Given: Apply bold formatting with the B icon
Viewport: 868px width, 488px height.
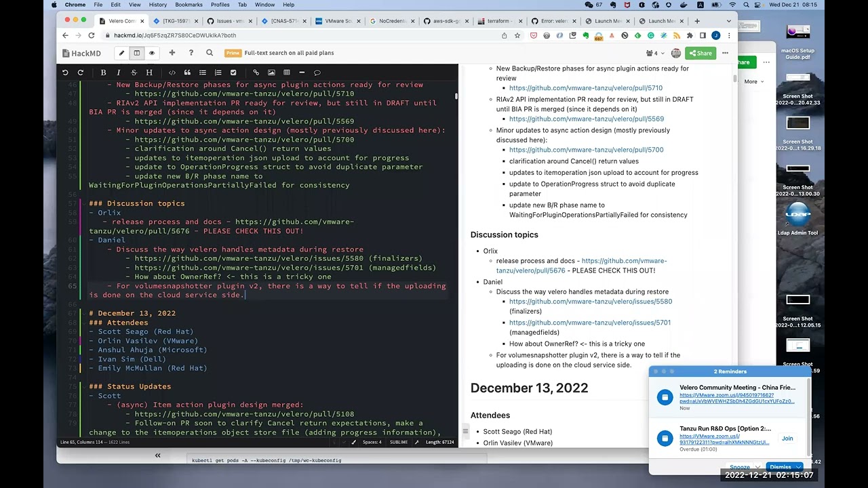Looking at the screenshot, I should [x=103, y=73].
